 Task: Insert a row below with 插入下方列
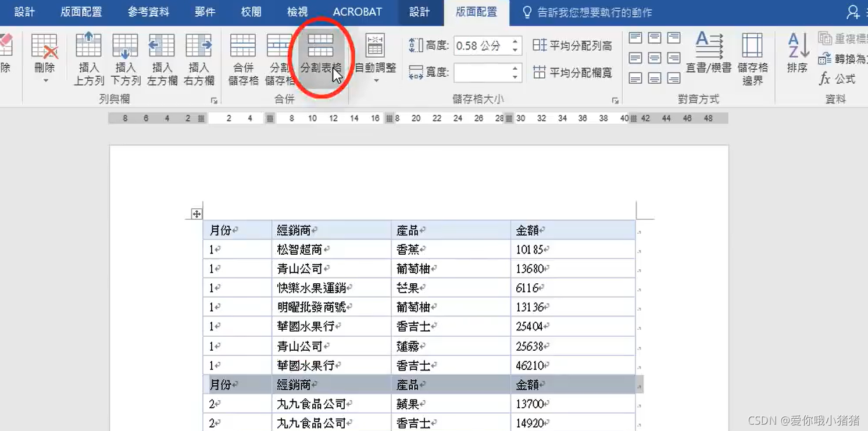[125, 60]
